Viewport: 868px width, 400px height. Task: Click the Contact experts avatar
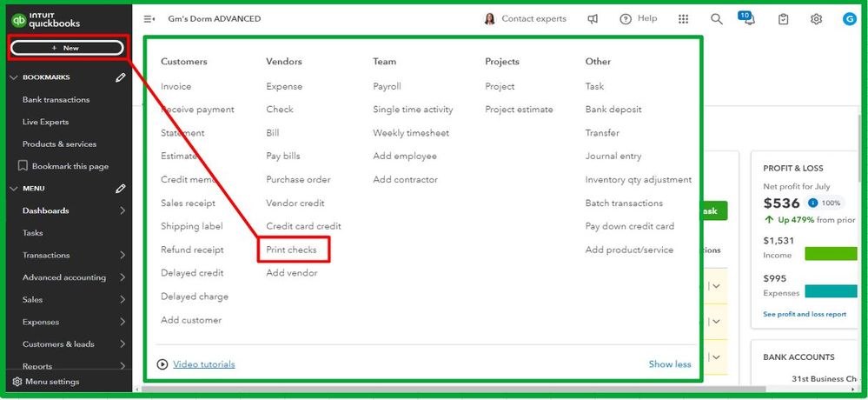(489, 19)
